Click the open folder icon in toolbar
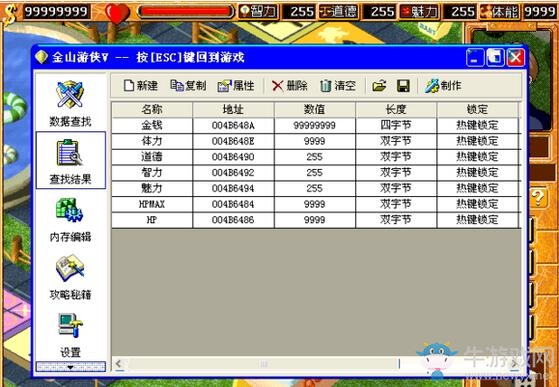The height and width of the screenshot is (387, 559). 379,86
